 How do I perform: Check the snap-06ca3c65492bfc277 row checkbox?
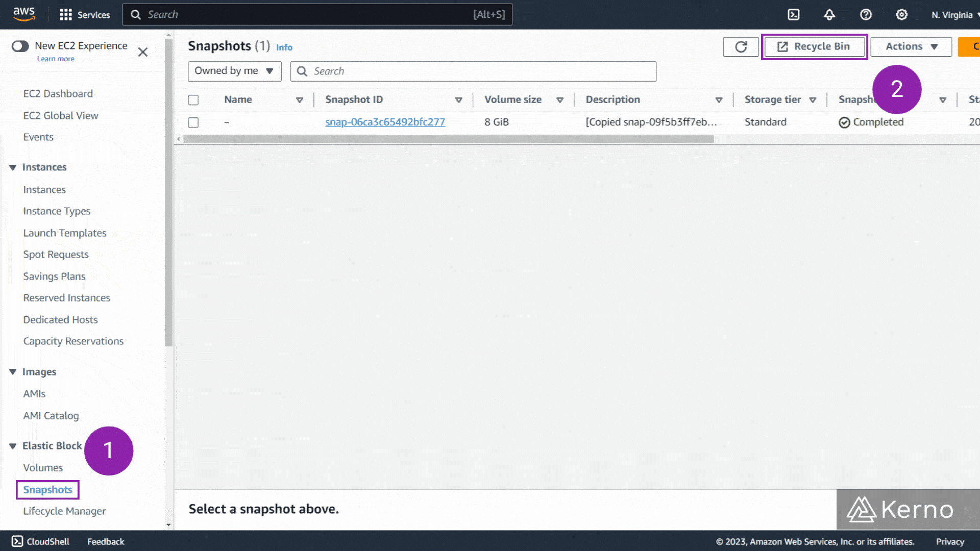coord(193,122)
